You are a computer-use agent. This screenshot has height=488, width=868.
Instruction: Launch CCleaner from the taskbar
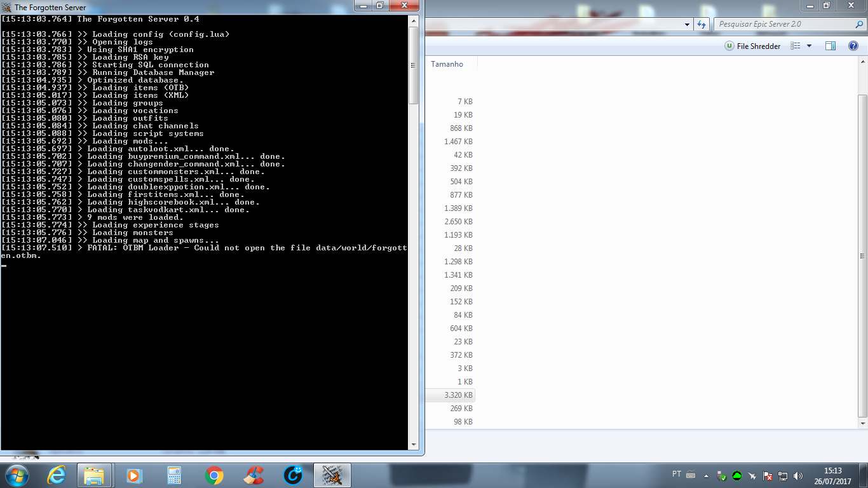(254, 475)
